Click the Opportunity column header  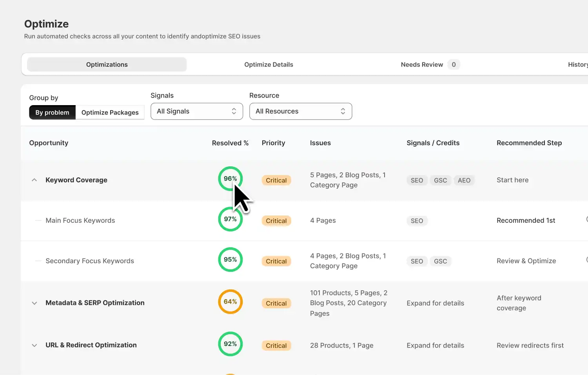[49, 143]
